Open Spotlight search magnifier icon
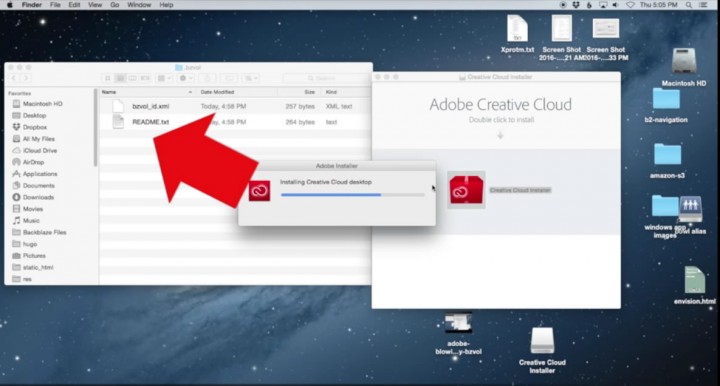Image resolution: width=720 pixels, height=386 pixels. coord(688,5)
